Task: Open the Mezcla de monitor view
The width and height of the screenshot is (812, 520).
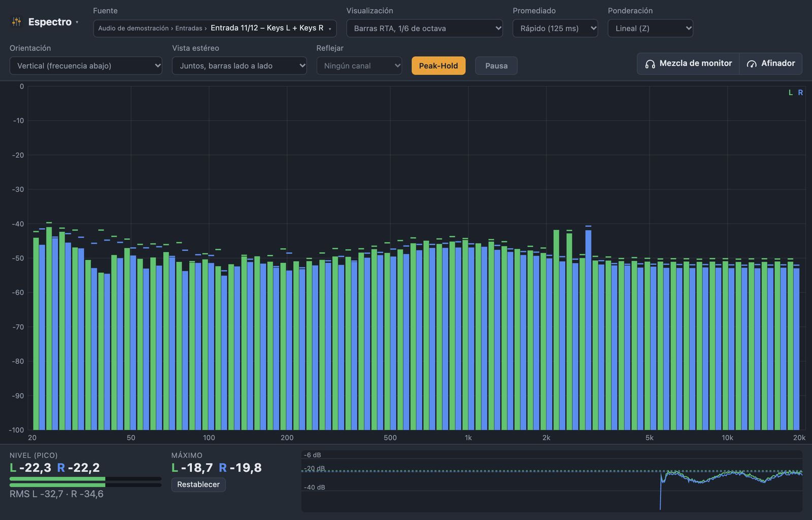Action: click(x=688, y=64)
